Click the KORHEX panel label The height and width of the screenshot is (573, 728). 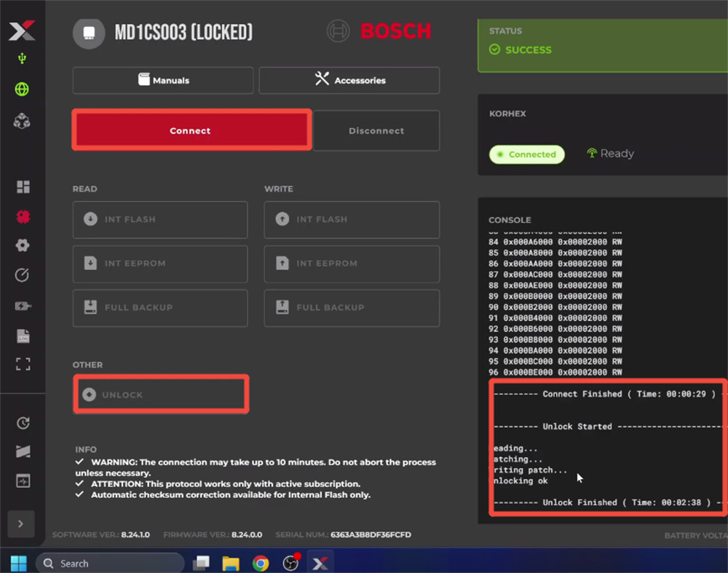point(507,114)
